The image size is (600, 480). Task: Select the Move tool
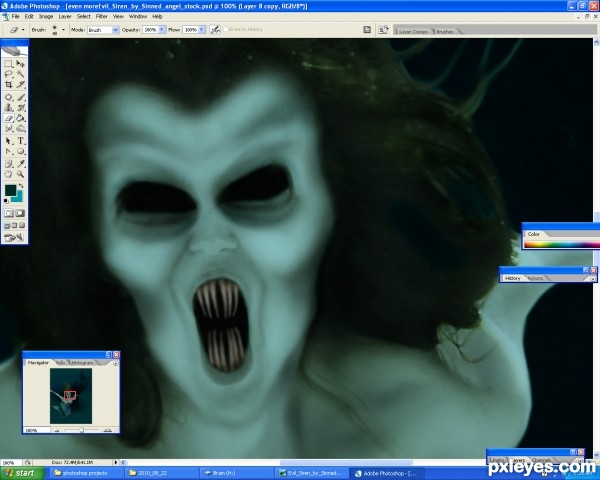point(21,64)
